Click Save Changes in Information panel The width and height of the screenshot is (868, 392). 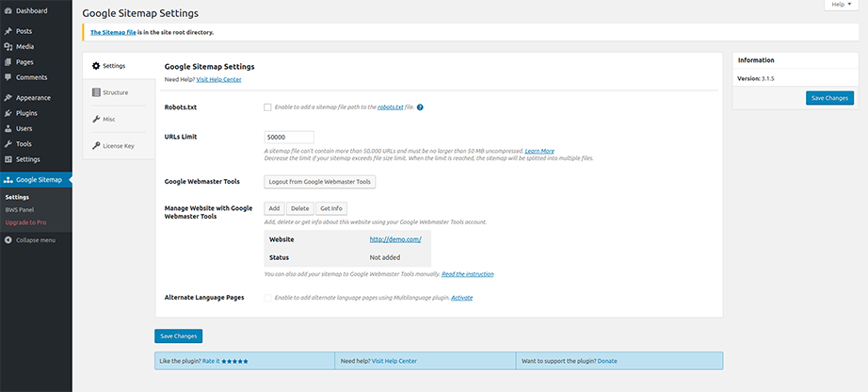[829, 98]
